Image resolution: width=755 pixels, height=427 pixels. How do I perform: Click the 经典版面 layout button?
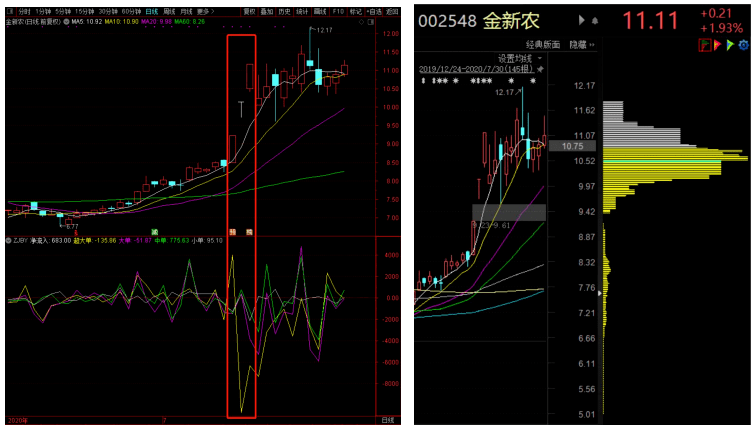(x=543, y=45)
